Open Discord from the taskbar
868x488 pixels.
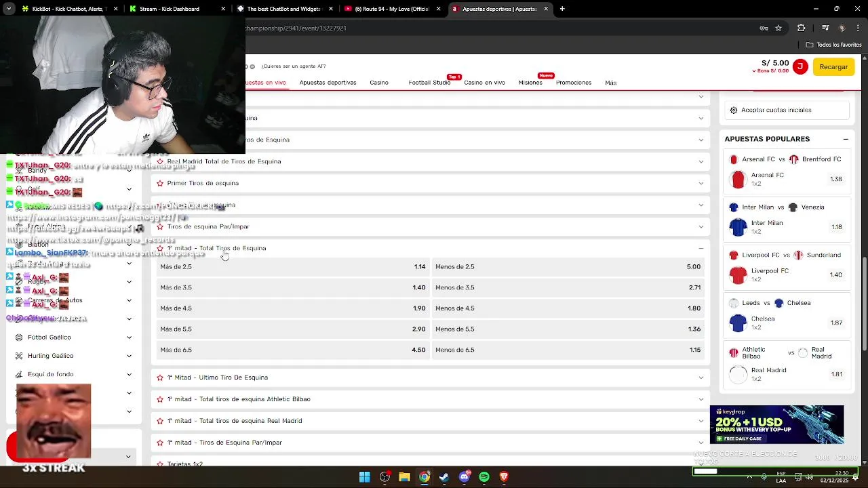click(x=464, y=476)
